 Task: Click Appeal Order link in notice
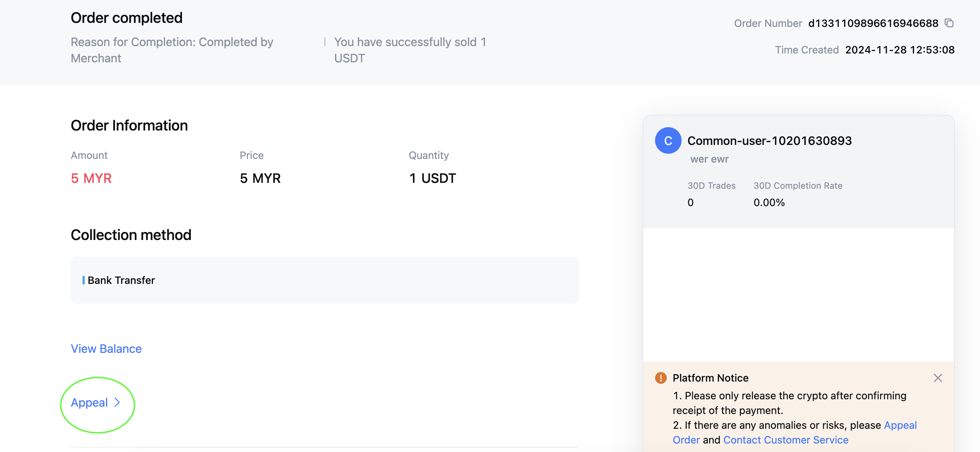(795, 432)
